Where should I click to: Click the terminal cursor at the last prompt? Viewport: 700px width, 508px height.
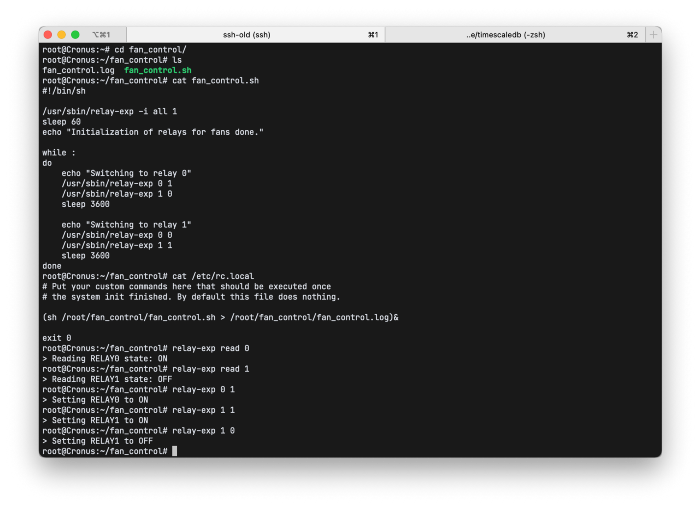click(175, 451)
